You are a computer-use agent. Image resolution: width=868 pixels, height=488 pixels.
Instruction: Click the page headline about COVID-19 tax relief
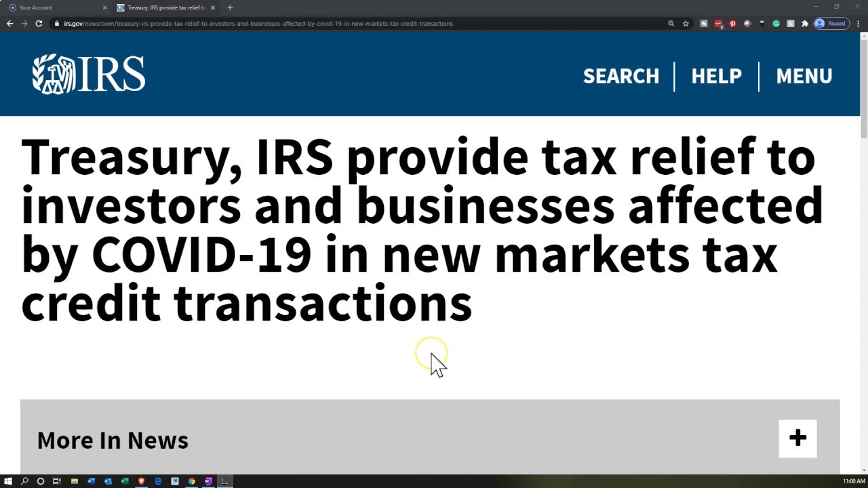pyautogui.click(x=422, y=230)
